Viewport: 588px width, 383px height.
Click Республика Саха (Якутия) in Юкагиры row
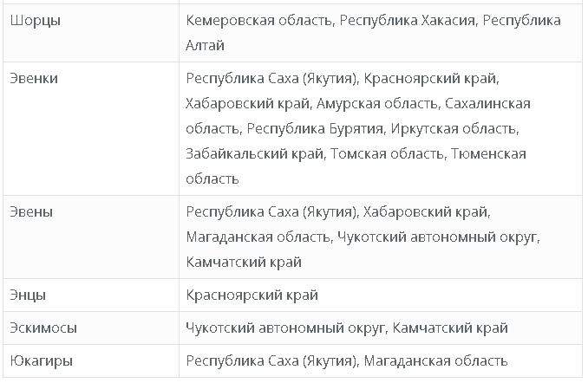click(x=271, y=361)
